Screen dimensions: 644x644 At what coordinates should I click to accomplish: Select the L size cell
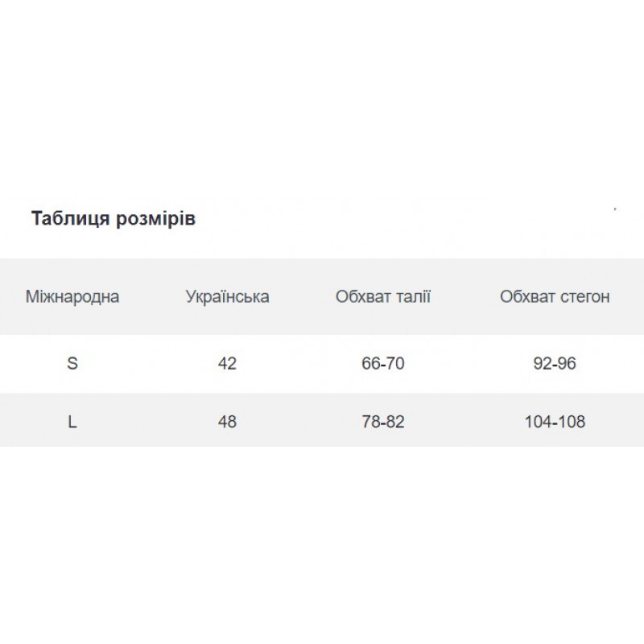pyautogui.click(x=72, y=422)
